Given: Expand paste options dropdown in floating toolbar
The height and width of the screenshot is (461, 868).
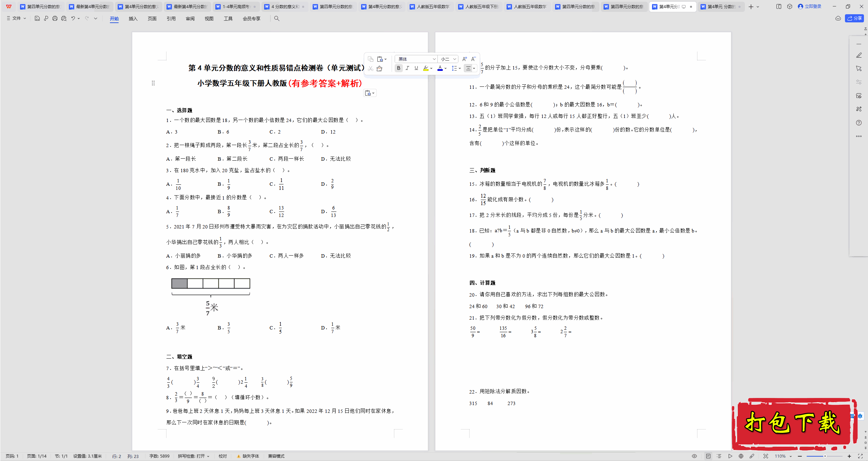Looking at the screenshot, I should pyautogui.click(x=386, y=59).
